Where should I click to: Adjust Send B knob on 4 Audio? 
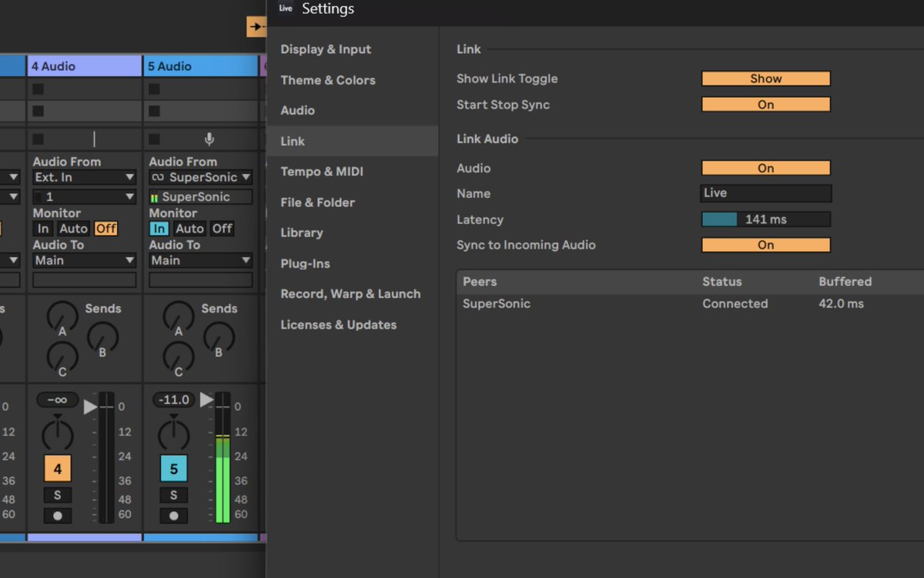tap(102, 336)
